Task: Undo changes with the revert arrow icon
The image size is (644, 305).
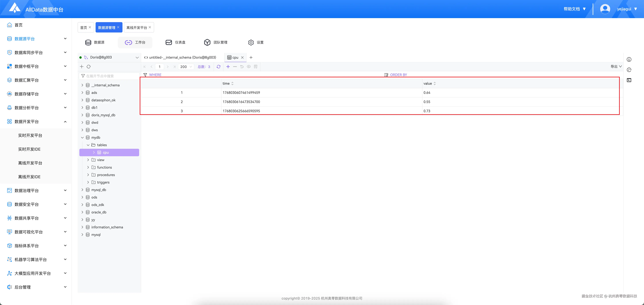Action: coord(241,67)
